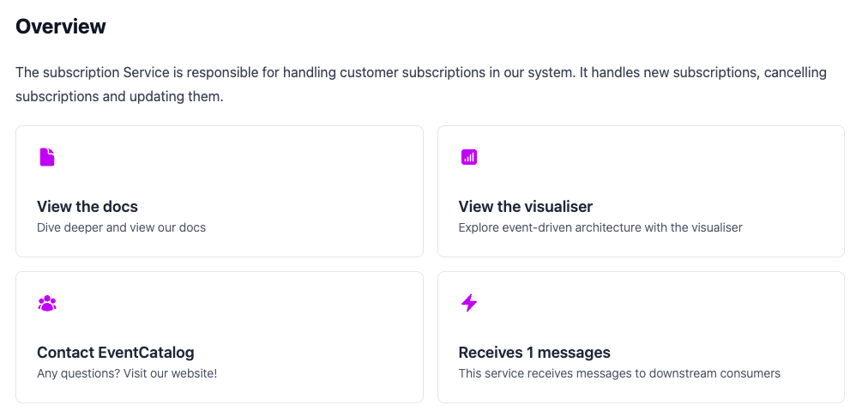Click the people group icon
This screenshot has width=868, height=417.
point(47,303)
